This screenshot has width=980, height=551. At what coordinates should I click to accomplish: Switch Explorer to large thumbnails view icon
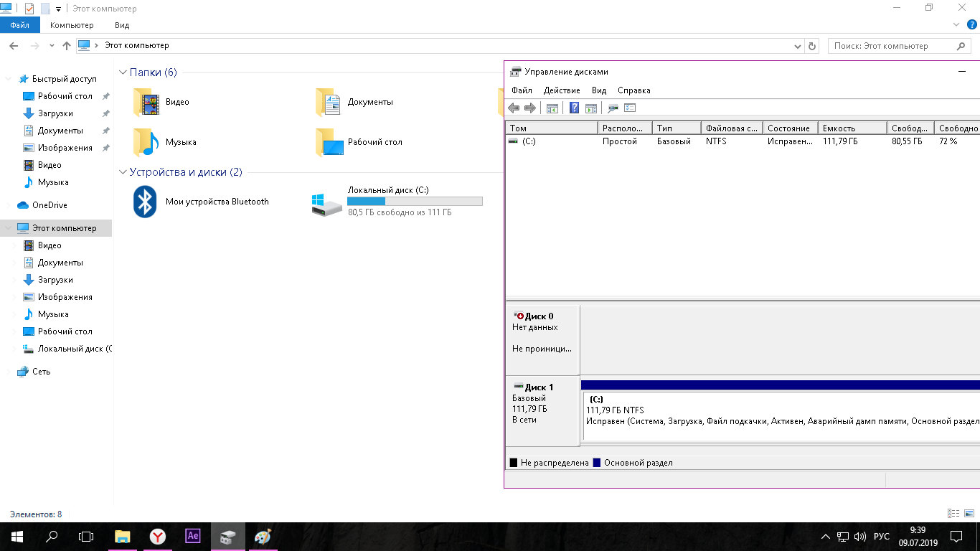[x=969, y=514]
